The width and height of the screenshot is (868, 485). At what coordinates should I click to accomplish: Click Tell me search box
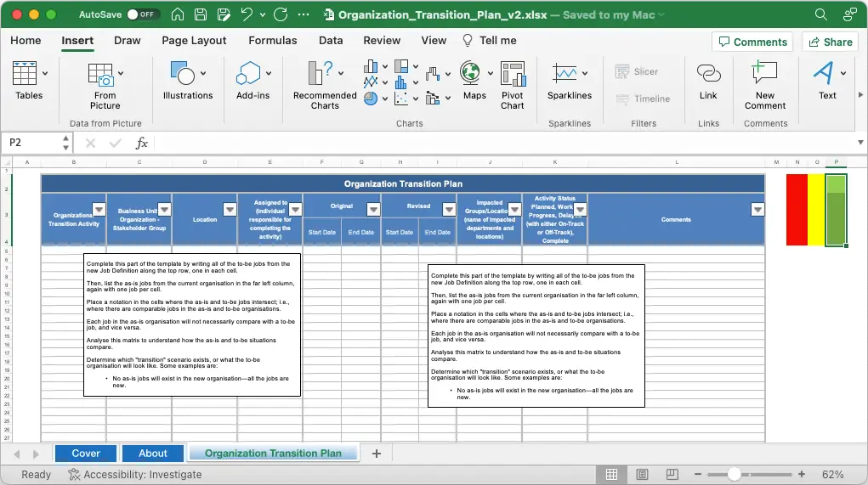point(490,41)
